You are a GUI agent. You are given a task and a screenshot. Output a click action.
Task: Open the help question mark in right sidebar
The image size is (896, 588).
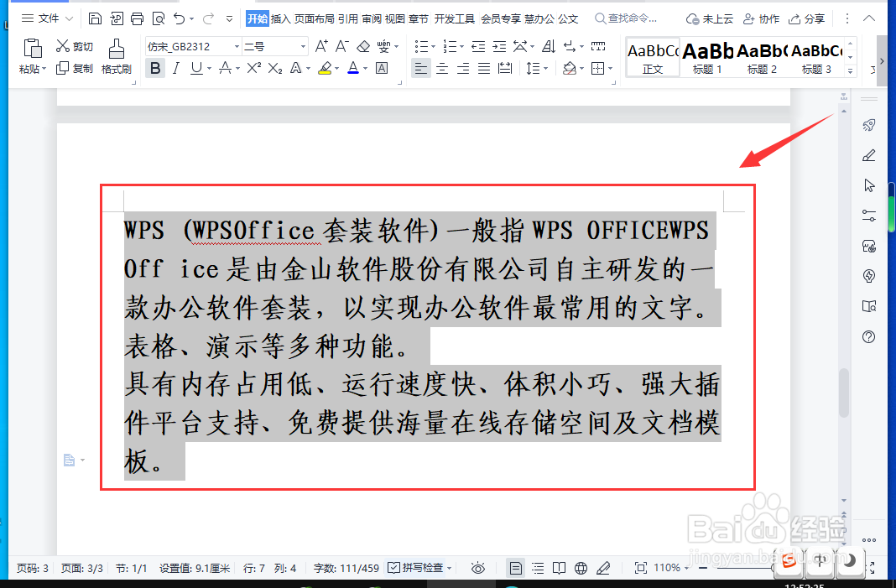tap(868, 336)
